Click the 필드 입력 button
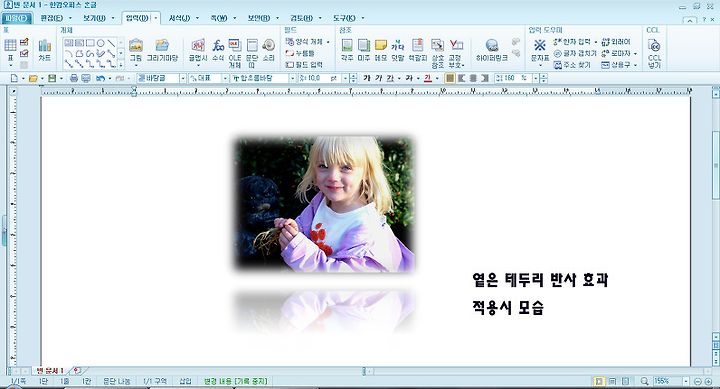Image resolution: width=720 pixels, height=389 pixels. coord(304,65)
